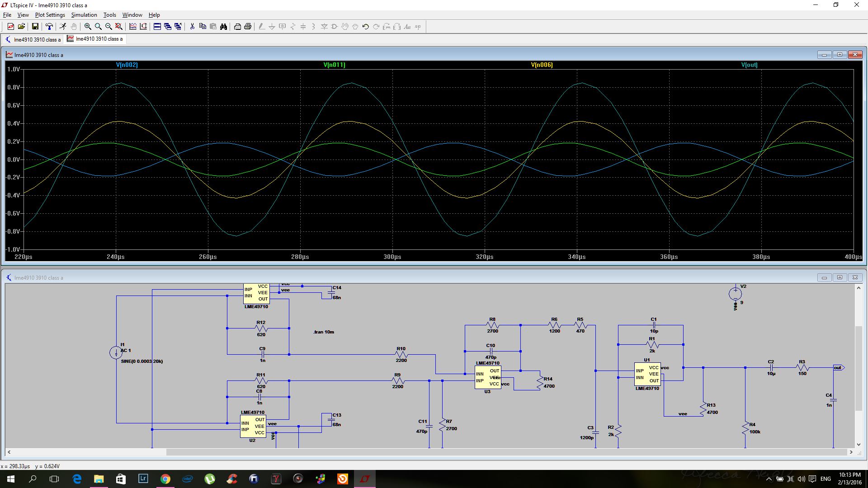
Task: Open File Explorer from the taskbar
Action: click(99, 479)
